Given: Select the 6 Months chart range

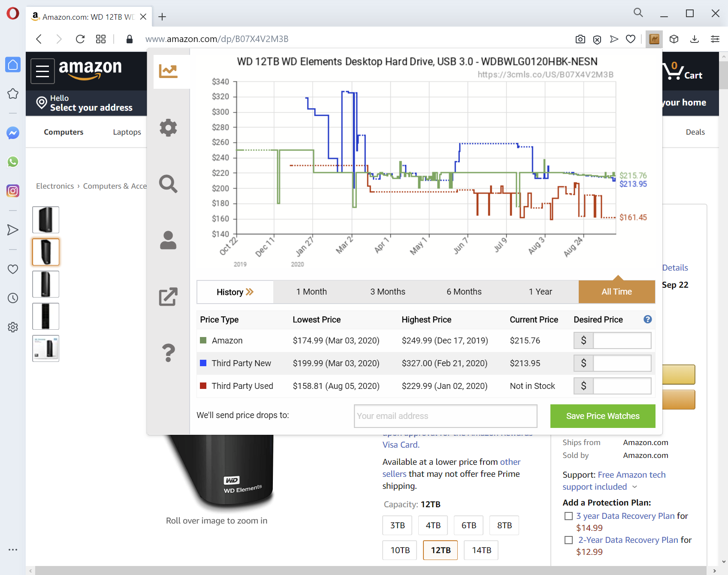Looking at the screenshot, I should 464,292.
